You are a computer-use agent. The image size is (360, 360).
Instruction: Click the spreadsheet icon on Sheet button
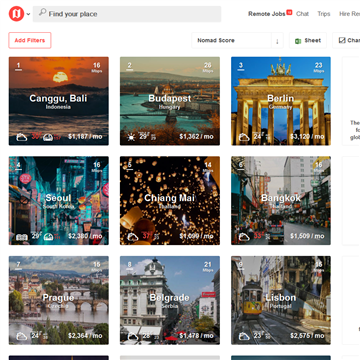(298, 41)
